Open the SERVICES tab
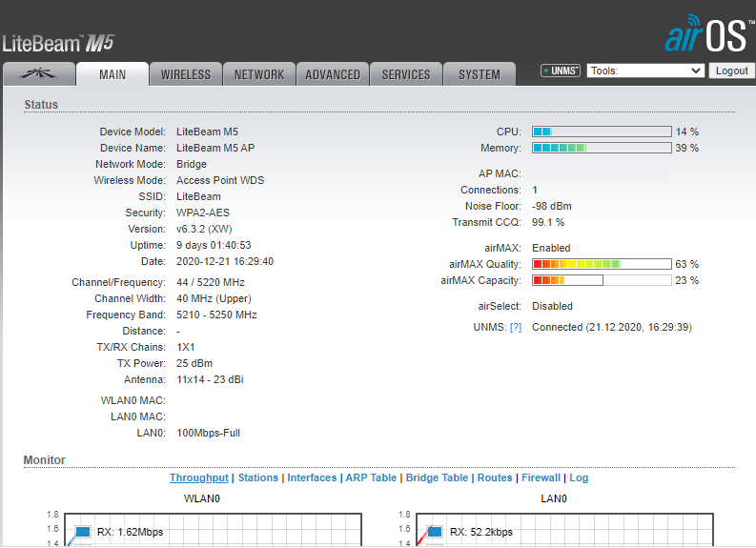Image resolution: width=756 pixels, height=548 pixels. 406,74
